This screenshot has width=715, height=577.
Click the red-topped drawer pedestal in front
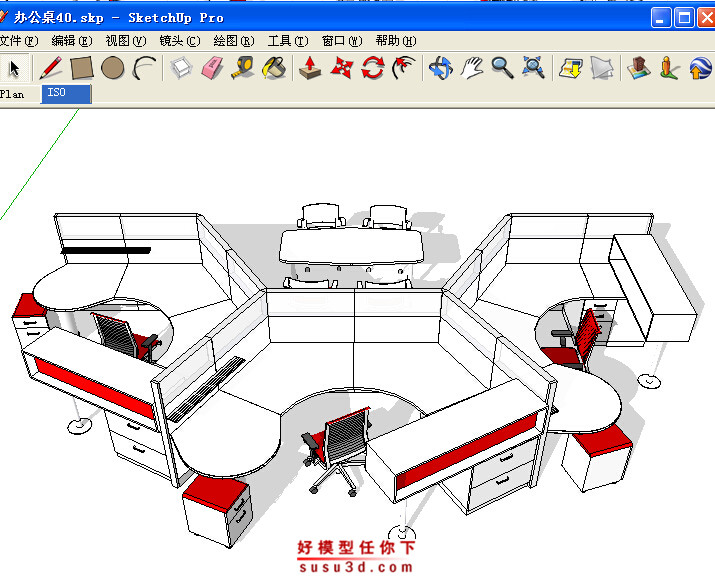coord(218,510)
